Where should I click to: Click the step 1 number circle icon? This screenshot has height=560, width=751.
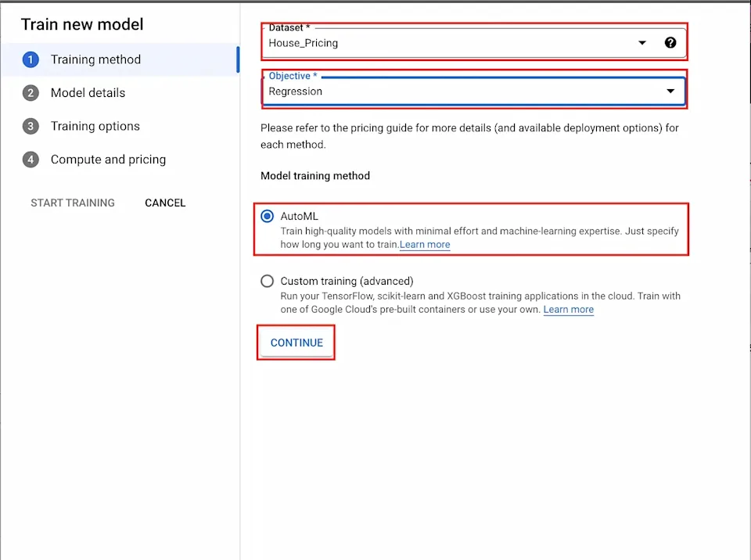31,59
